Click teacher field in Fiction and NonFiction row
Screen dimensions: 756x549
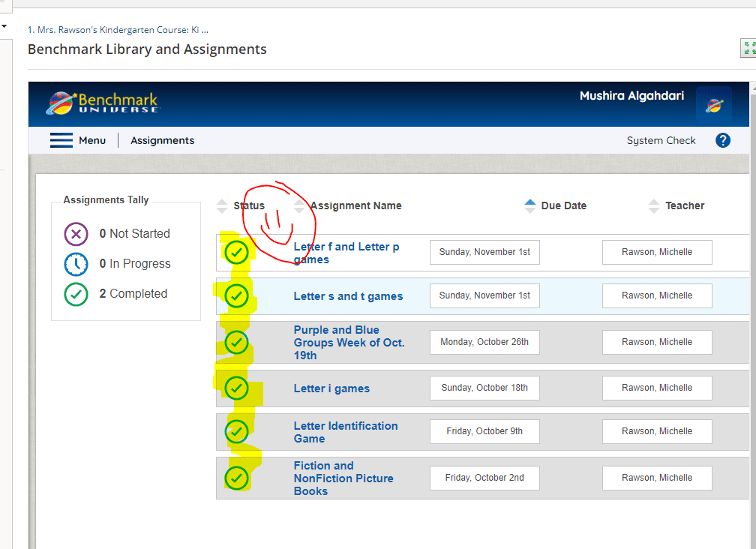(657, 478)
